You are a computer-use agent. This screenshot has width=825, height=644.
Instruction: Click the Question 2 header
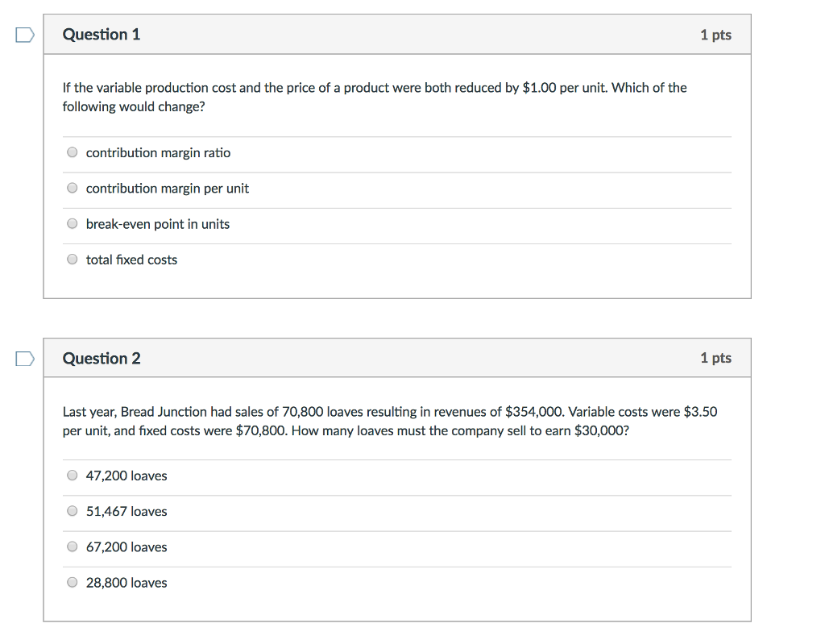pos(101,358)
